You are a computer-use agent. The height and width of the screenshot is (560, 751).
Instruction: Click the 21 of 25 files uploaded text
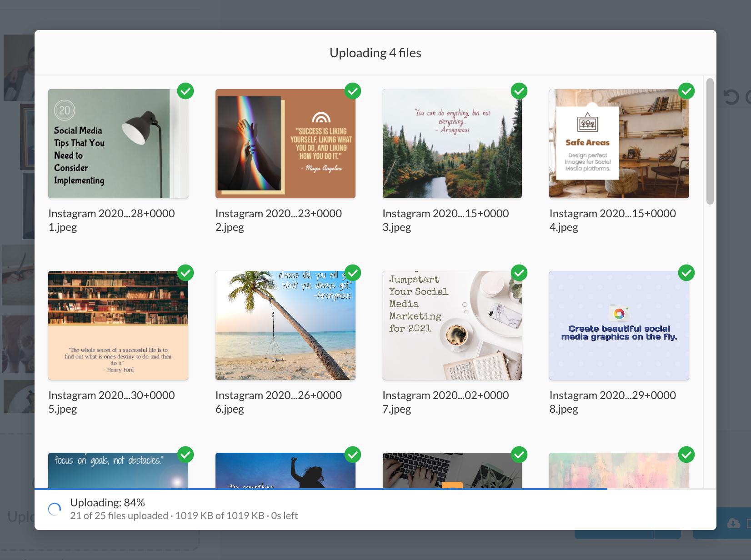click(x=184, y=515)
